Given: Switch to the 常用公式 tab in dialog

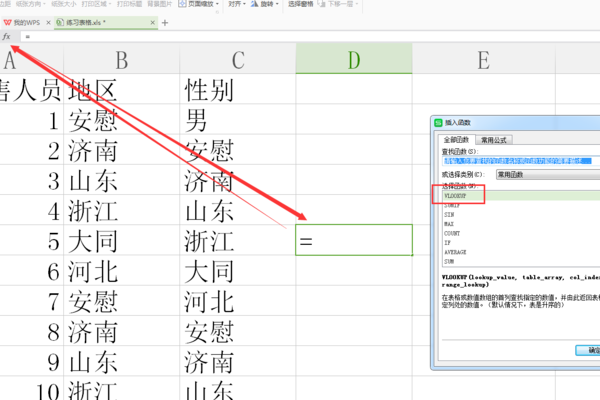Looking at the screenshot, I should pos(495,140).
